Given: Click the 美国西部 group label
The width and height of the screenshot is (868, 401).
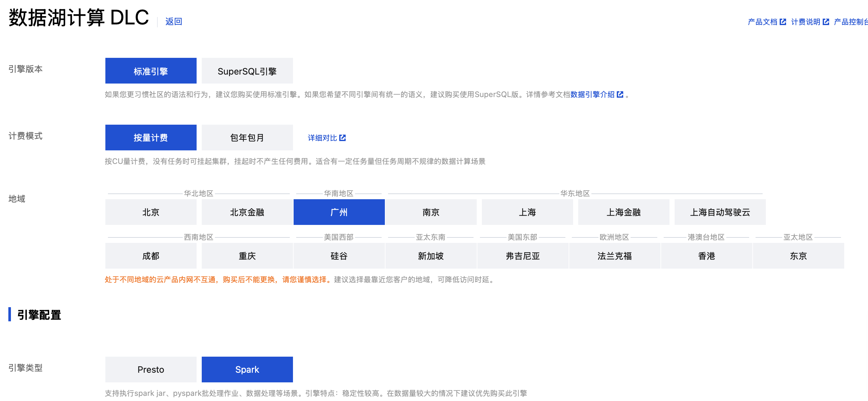Looking at the screenshot, I should (339, 237).
